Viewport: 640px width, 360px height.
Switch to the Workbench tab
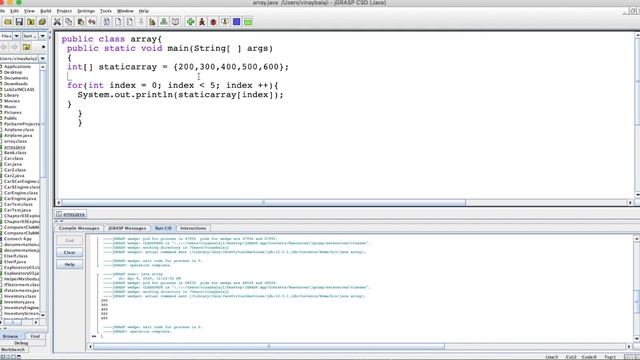(x=13, y=349)
